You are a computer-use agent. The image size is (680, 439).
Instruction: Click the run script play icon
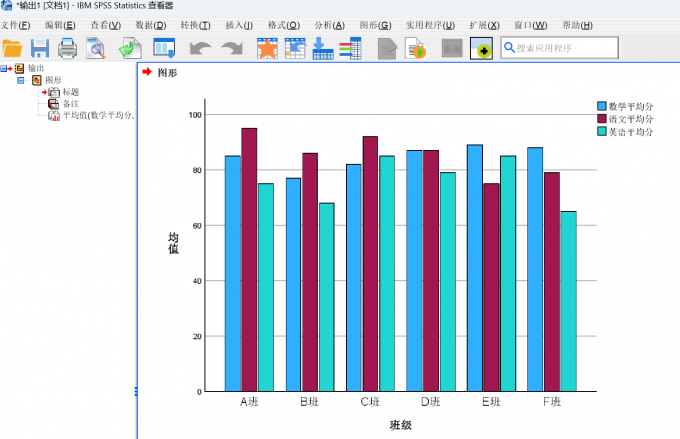[x=415, y=48]
